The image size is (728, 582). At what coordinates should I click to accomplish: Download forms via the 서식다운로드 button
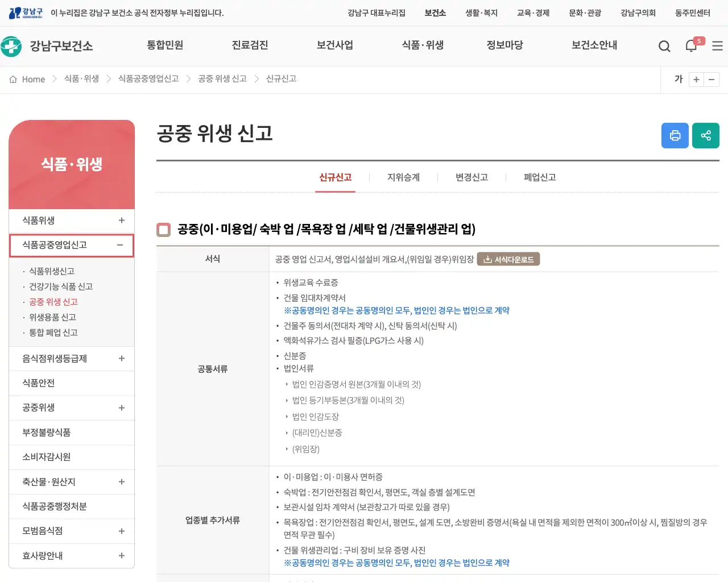click(x=508, y=259)
